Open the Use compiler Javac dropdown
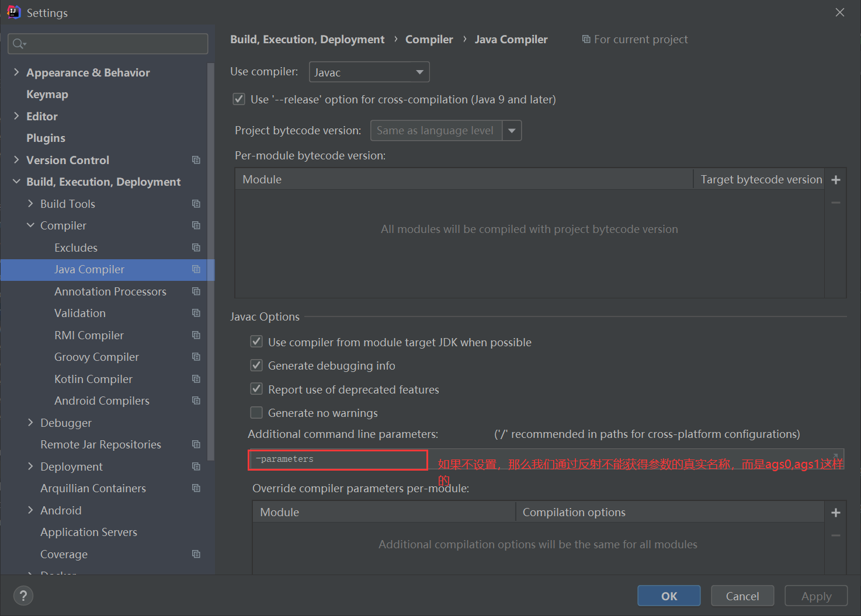The image size is (861, 616). pyautogui.click(x=369, y=72)
